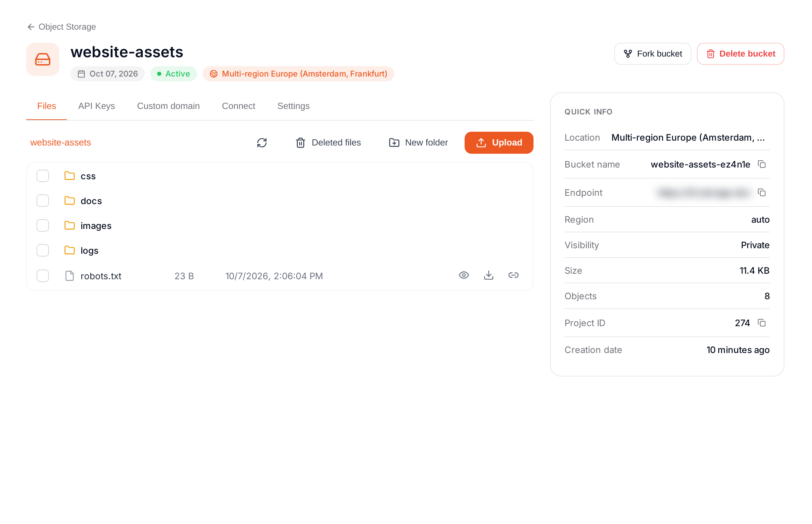
Task: Switch to the Connect tab
Action: click(x=238, y=106)
